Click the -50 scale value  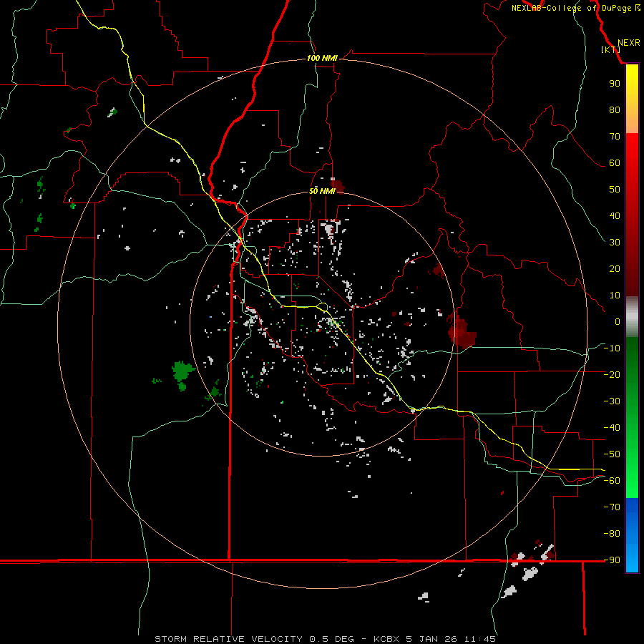point(612,454)
